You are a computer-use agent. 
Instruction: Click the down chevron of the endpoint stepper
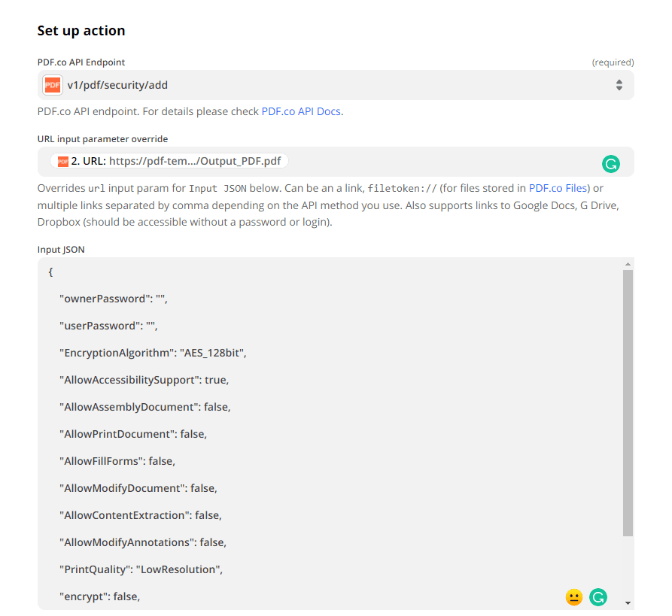(x=619, y=88)
